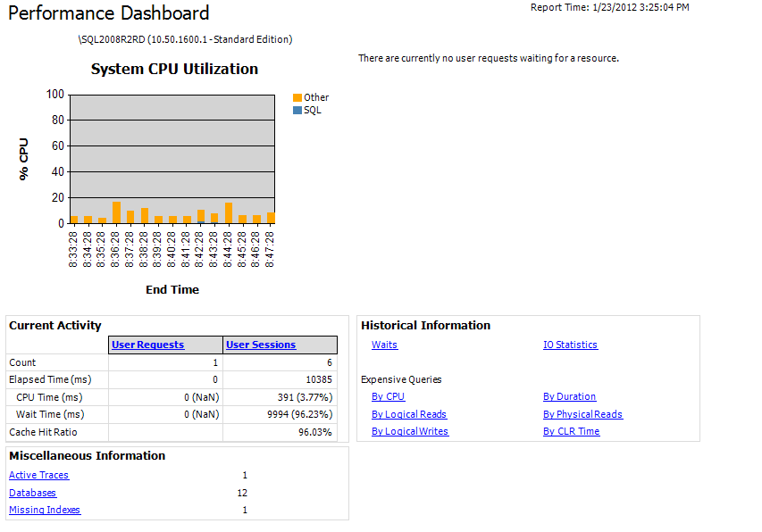Open the IO Statistics report
762x532 pixels.
coord(570,345)
